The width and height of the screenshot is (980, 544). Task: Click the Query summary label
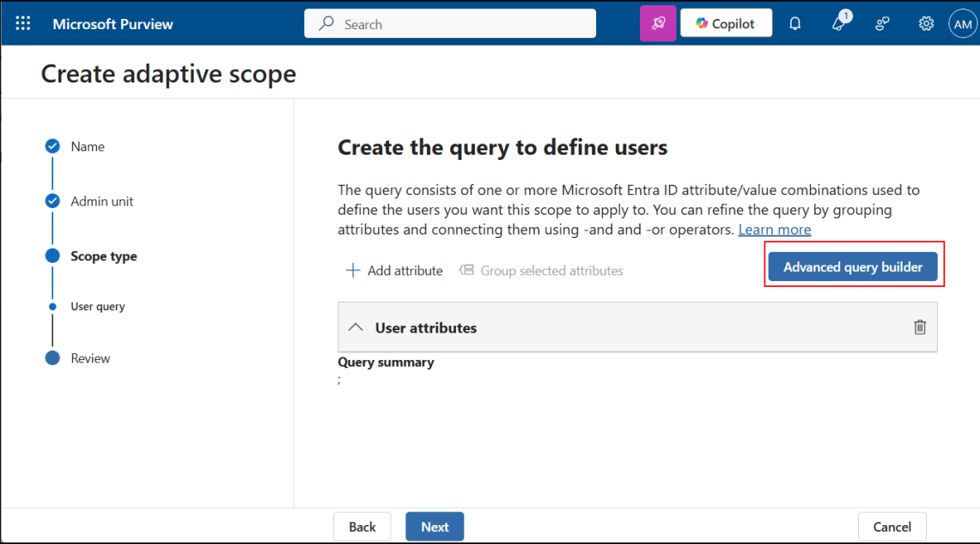[x=386, y=362]
